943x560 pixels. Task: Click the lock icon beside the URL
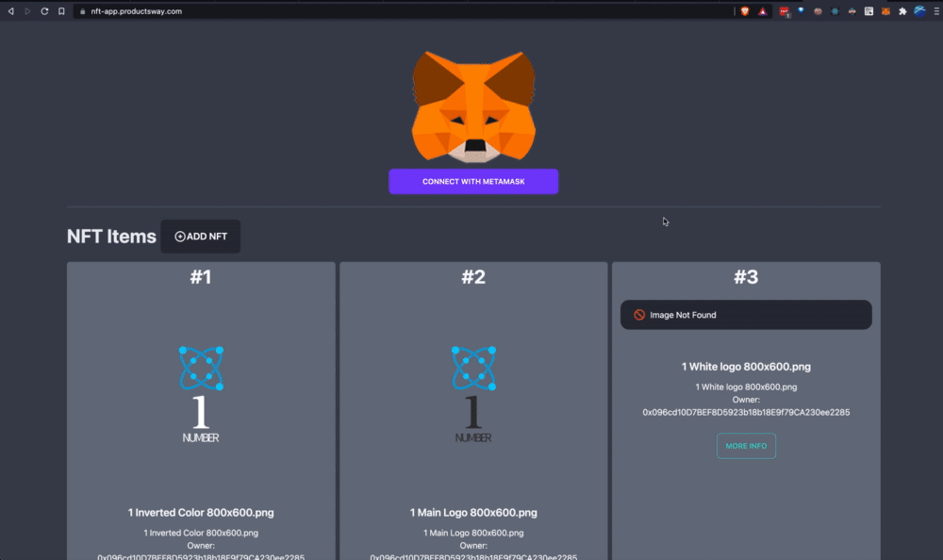pyautogui.click(x=82, y=11)
